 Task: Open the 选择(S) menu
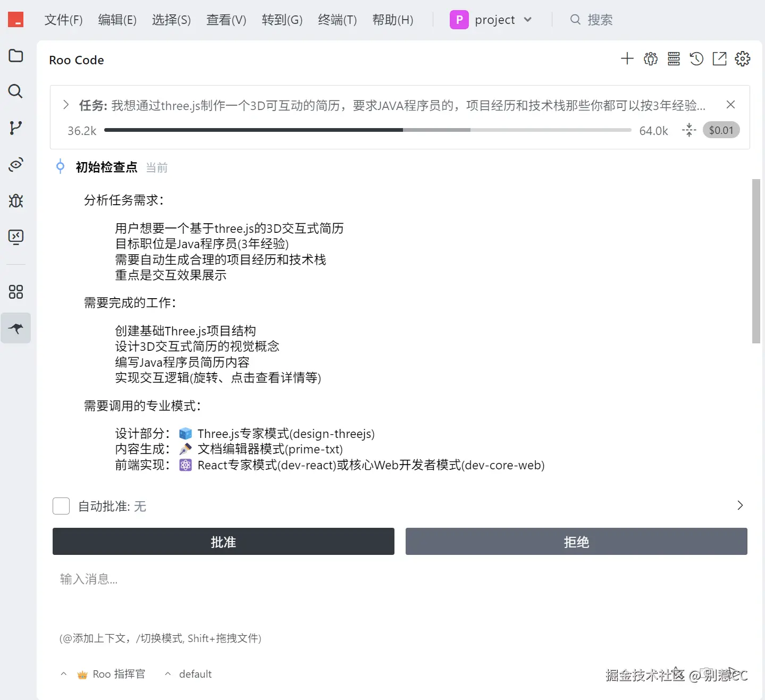point(171,20)
